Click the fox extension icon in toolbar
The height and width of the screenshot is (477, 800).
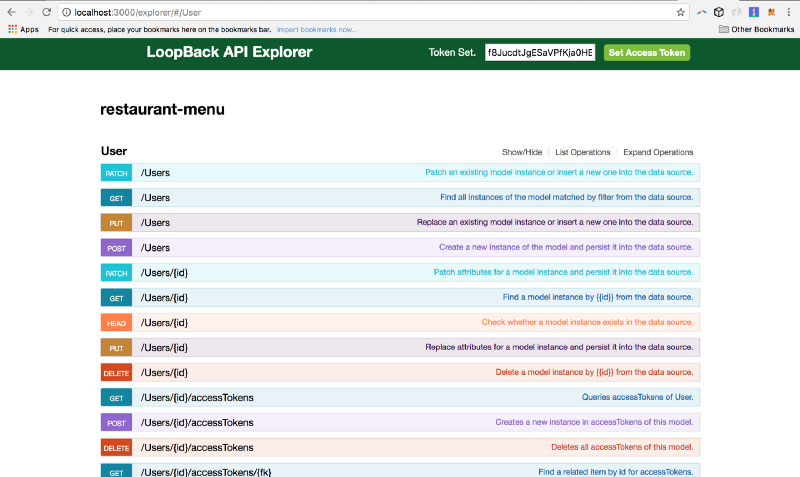coord(770,12)
